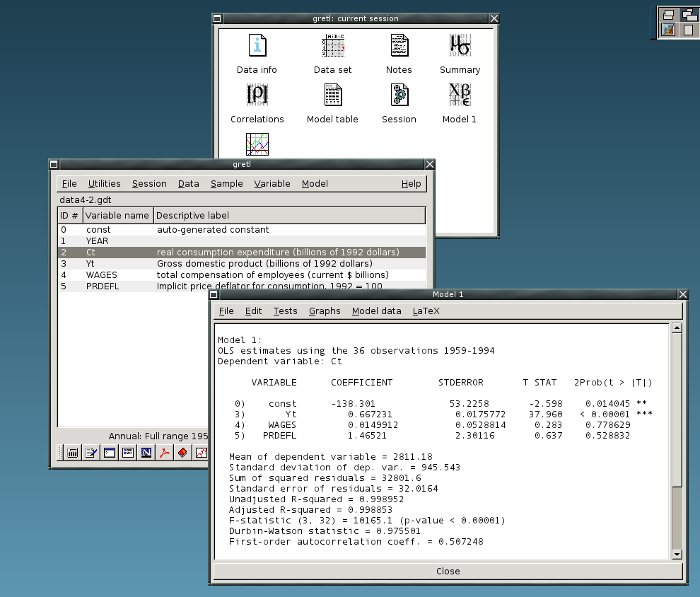Open the Model table icon

pyautogui.click(x=332, y=95)
